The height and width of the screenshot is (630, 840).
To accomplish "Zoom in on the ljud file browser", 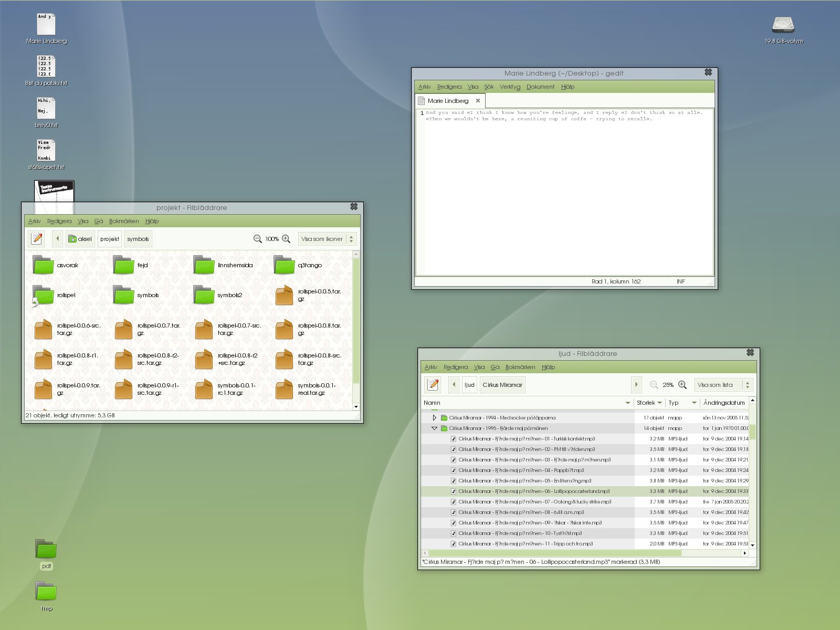I will [x=682, y=385].
